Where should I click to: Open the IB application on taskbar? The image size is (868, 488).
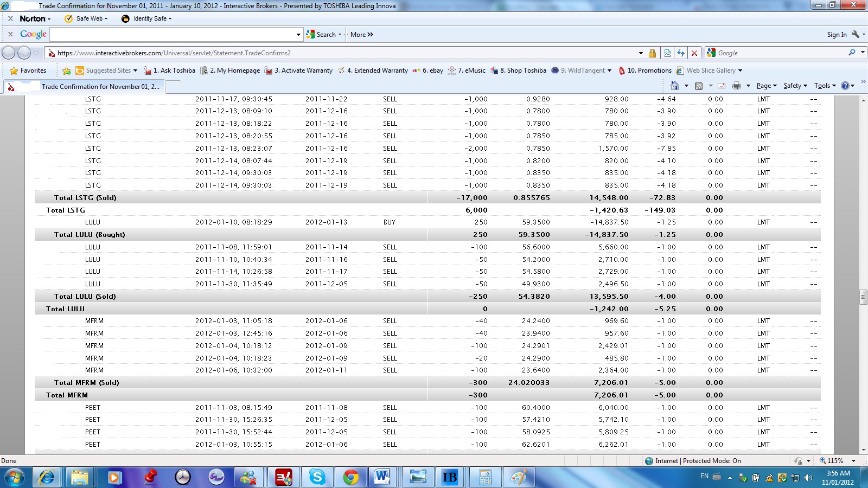click(x=449, y=477)
